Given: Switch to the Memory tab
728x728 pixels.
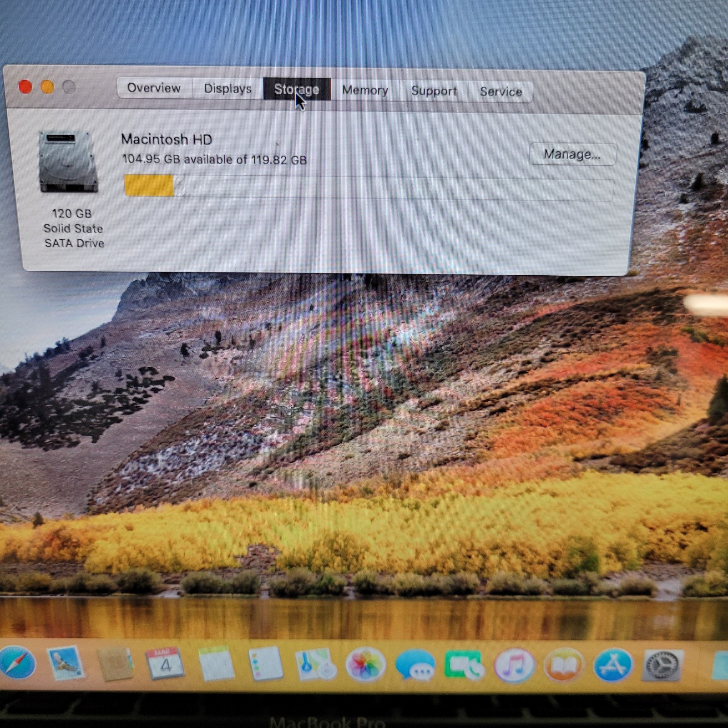Looking at the screenshot, I should coord(365,91).
